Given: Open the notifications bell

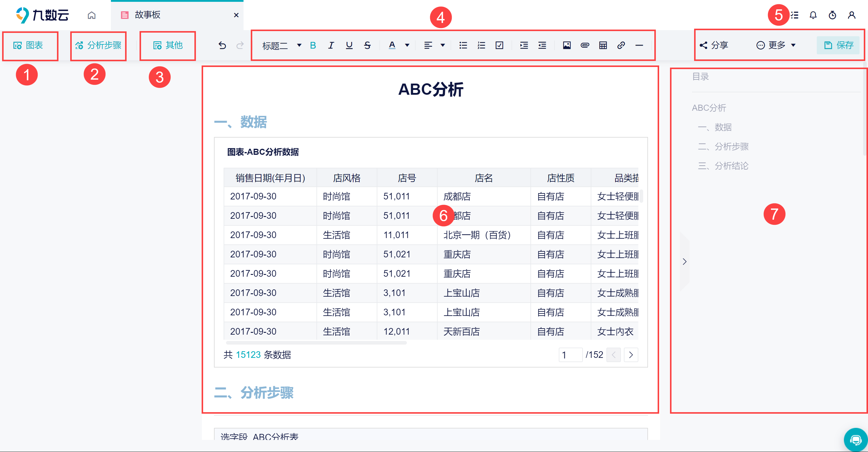Looking at the screenshot, I should tap(813, 15).
